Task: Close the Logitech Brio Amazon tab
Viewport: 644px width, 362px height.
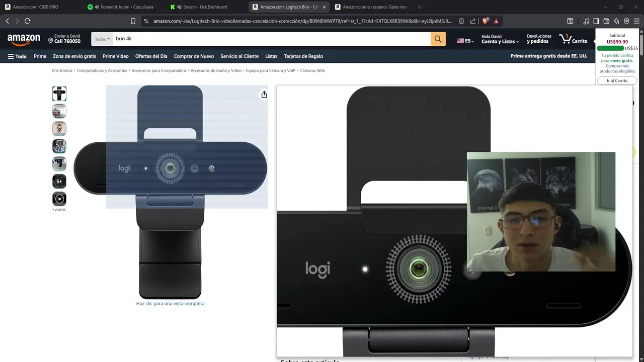Action: click(x=324, y=7)
